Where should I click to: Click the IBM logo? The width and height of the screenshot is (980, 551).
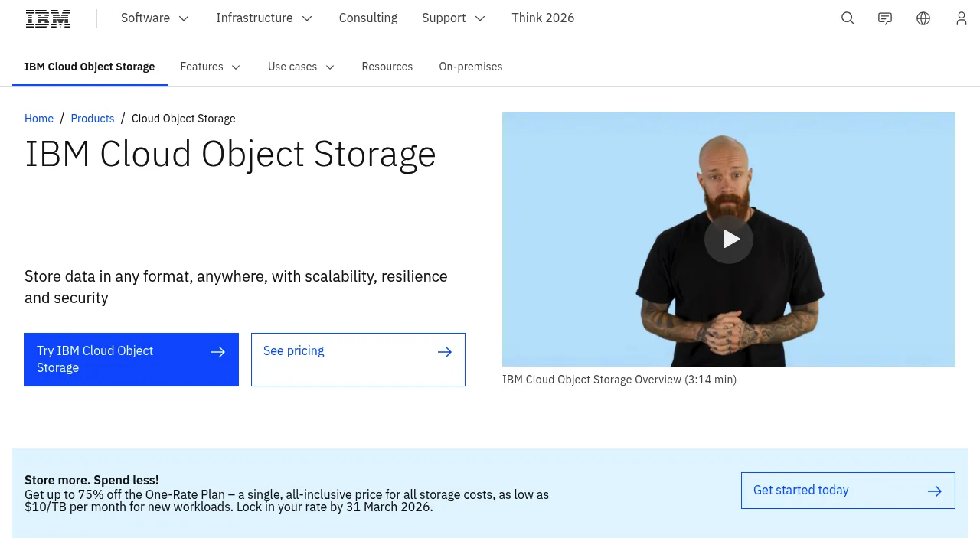[48, 18]
